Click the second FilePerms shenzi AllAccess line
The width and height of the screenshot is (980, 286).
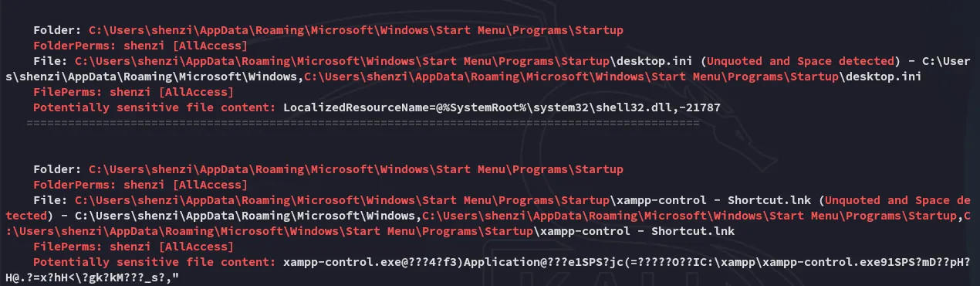coord(133,247)
